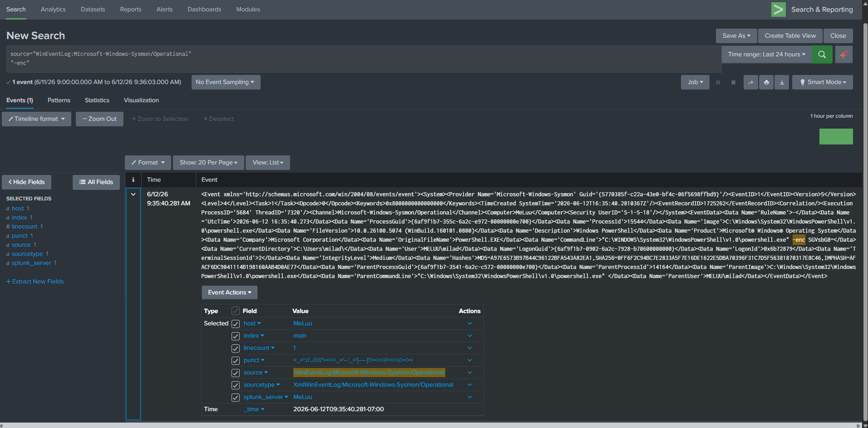The image size is (868, 428).
Task: Uncheck the linecount field checkbox
Action: (236, 348)
